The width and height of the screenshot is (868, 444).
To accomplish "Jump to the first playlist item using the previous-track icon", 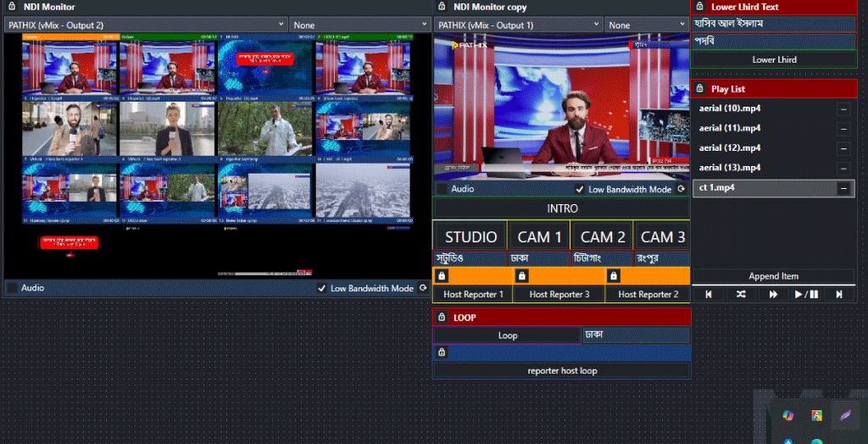I will coord(709,294).
